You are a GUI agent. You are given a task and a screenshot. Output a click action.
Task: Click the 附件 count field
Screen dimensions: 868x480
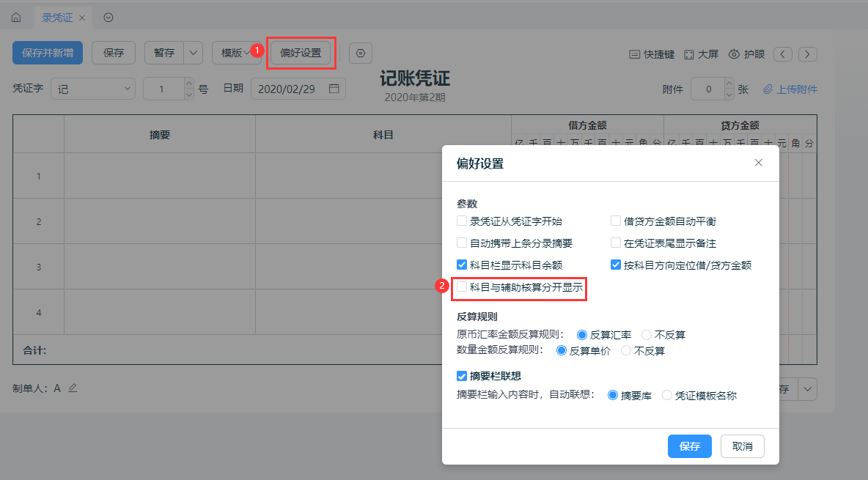click(708, 89)
